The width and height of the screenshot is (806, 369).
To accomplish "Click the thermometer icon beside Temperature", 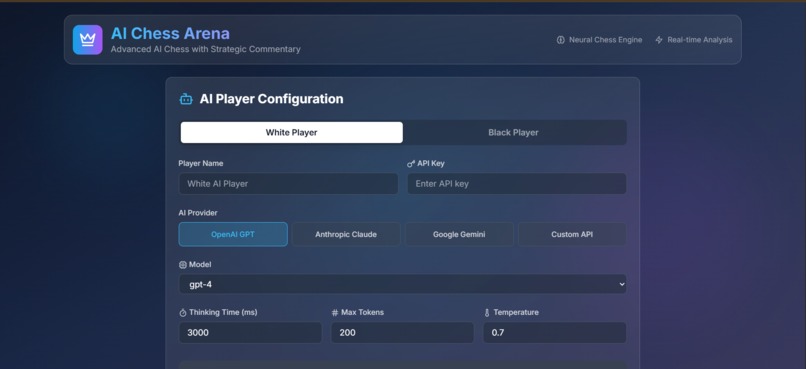I will coord(487,313).
